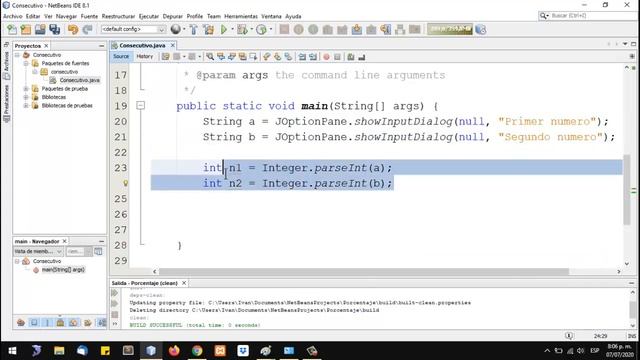
Task: Click the memory usage indicator bar
Action: click(450, 29)
